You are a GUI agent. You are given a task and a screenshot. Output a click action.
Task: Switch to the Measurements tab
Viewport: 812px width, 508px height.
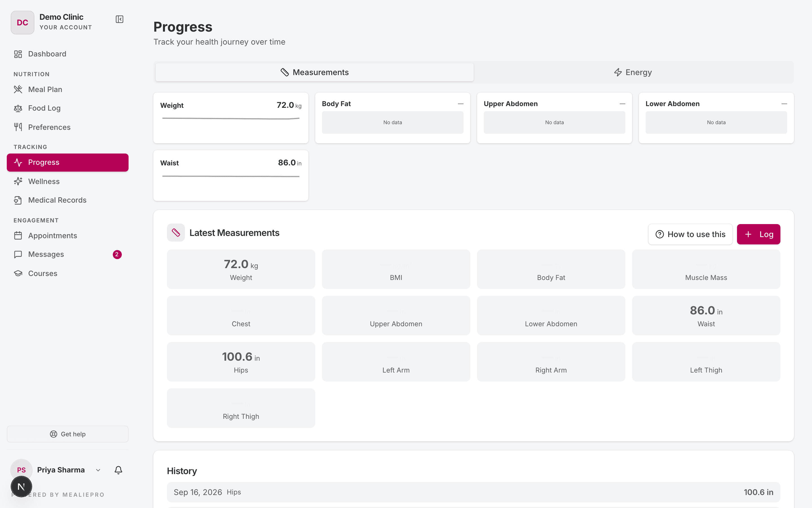314,72
